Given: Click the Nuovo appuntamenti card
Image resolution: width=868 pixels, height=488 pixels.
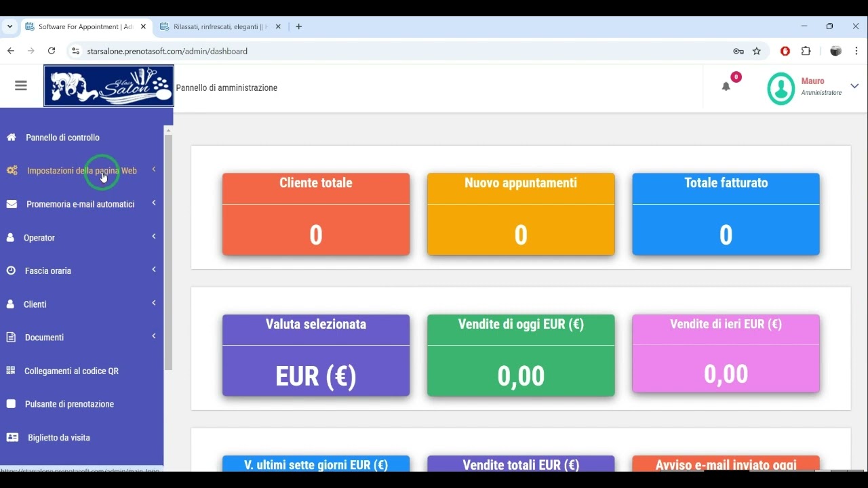Looking at the screenshot, I should click(x=521, y=214).
